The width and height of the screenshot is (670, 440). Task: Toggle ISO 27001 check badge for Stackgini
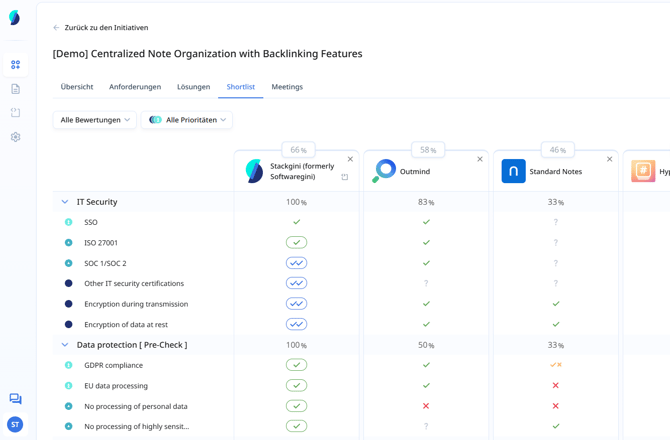click(x=296, y=243)
